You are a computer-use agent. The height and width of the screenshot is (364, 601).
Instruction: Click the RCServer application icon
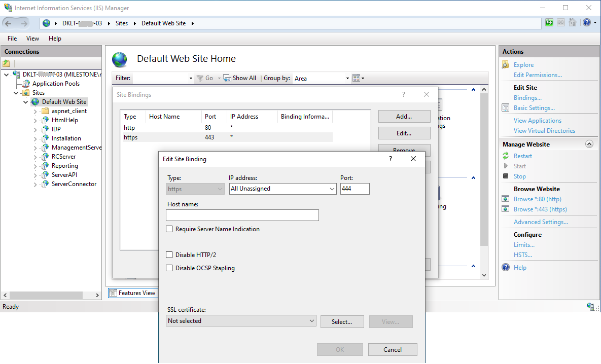[45, 157]
